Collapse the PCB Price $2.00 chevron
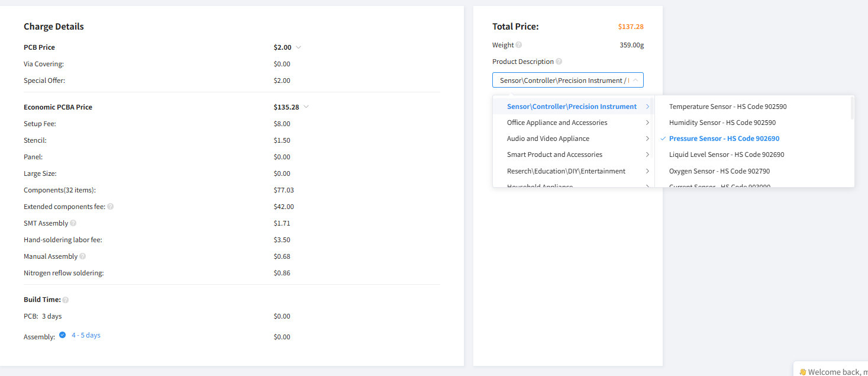Screen dimensions: 868x376 pyautogui.click(x=299, y=47)
